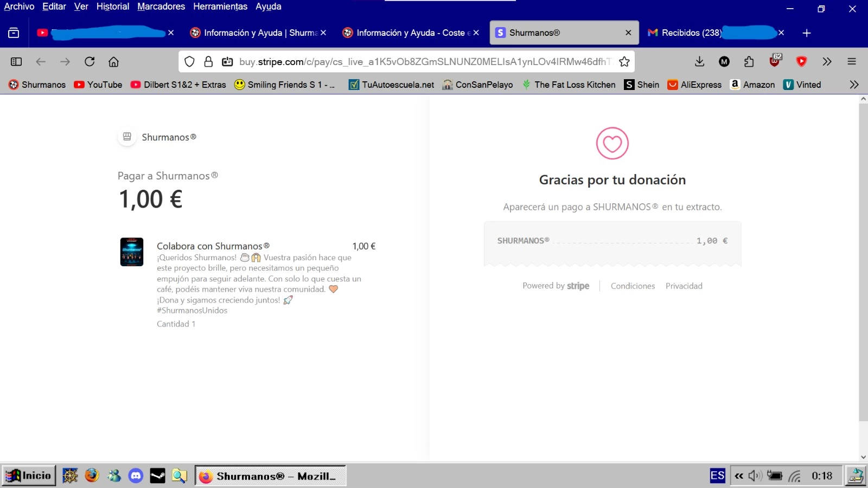
Task: Open uBlock Origin with 62 badge
Action: pyautogui.click(x=775, y=61)
